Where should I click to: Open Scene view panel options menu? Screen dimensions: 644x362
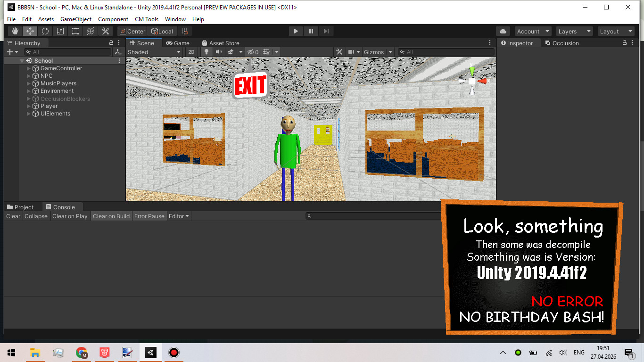(x=490, y=43)
